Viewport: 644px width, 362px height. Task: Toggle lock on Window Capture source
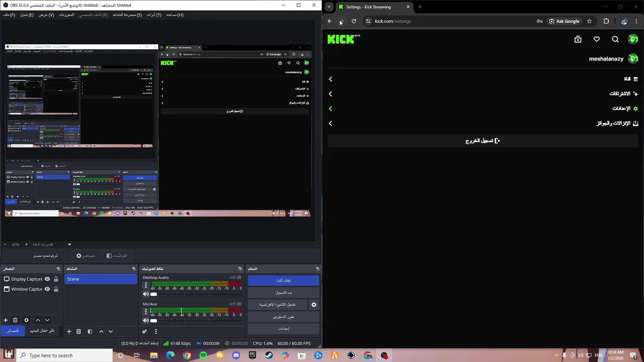tap(56, 289)
